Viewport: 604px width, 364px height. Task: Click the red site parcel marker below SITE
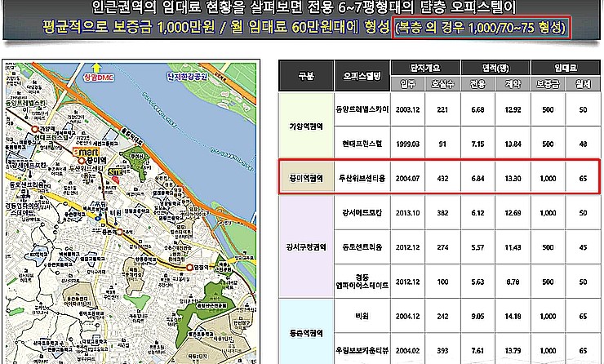click(117, 180)
